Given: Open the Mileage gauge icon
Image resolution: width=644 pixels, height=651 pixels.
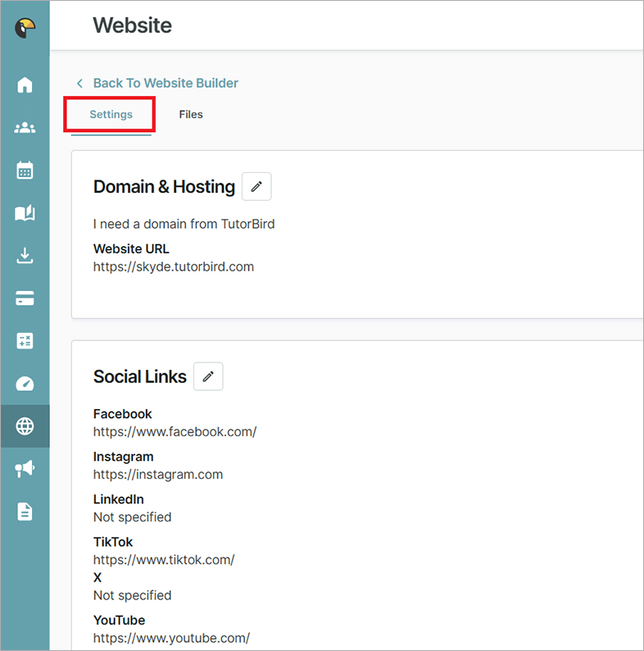Looking at the screenshot, I should pos(25,384).
